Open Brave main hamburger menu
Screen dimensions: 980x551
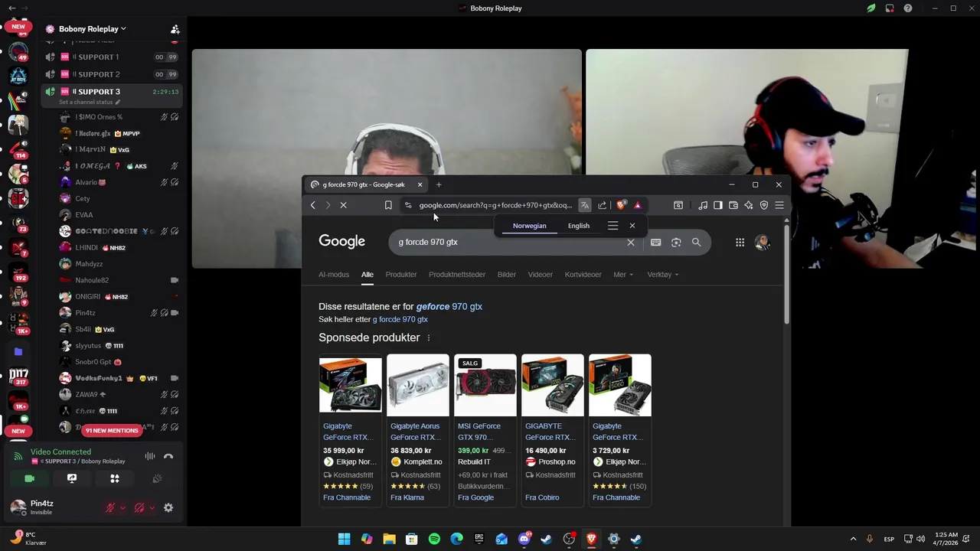(779, 205)
